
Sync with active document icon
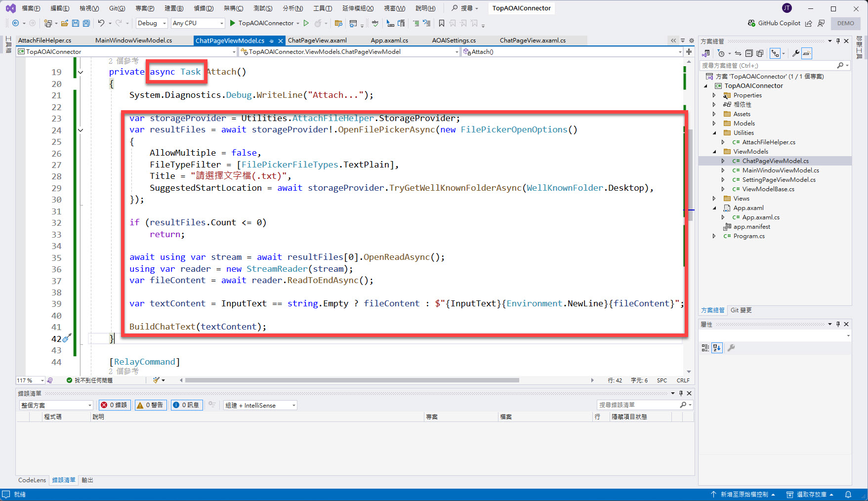(x=738, y=53)
